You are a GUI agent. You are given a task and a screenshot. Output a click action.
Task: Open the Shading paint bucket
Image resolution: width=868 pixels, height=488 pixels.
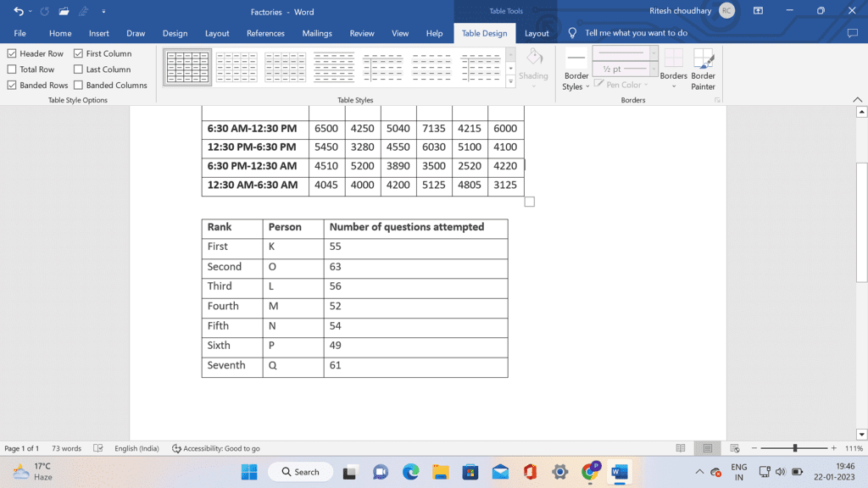pyautogui.click(x=534, y=57)
